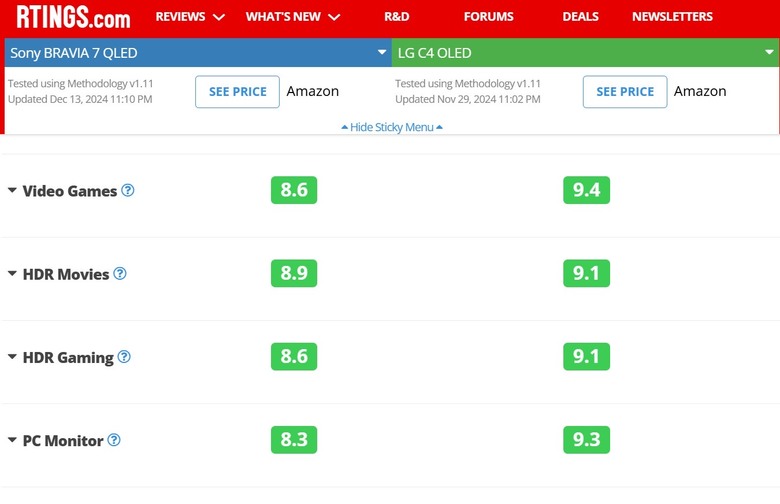
Task: Click the PC Monitor heading
Action: click(x=63, y=441)
